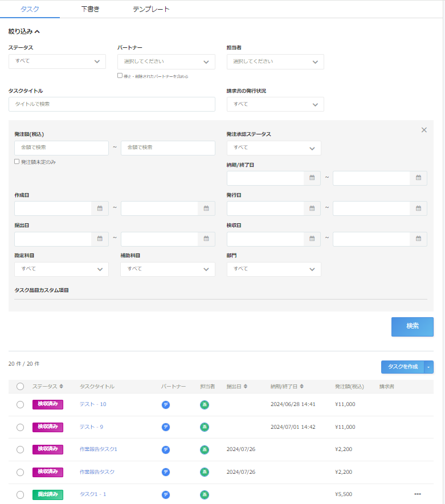Click partner avatar in テスト - 9 row
Viewport: 445px width, 504px height.
[166, 427]
